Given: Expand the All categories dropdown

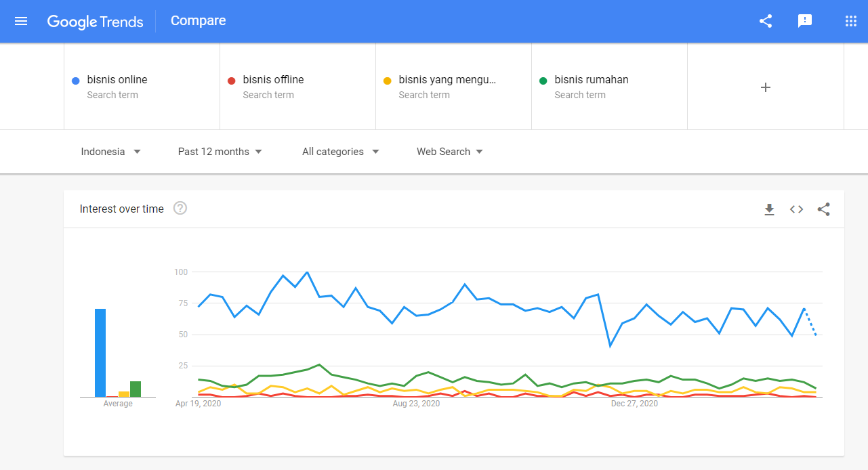Looking at the screenshot, I should pyautogui.click(x=341, y=152).
